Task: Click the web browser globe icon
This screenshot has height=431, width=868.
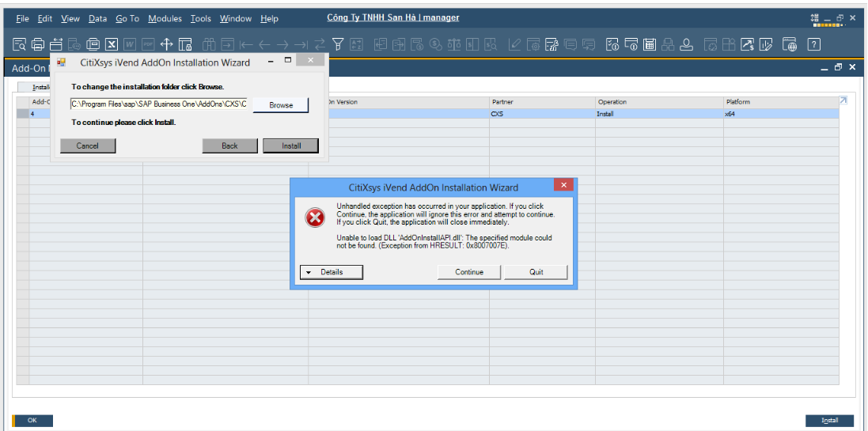Action: [790, 44]
